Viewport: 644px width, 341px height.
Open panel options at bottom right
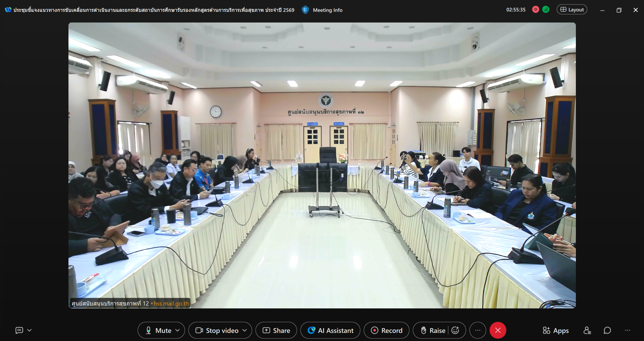(x=627, y=330)
